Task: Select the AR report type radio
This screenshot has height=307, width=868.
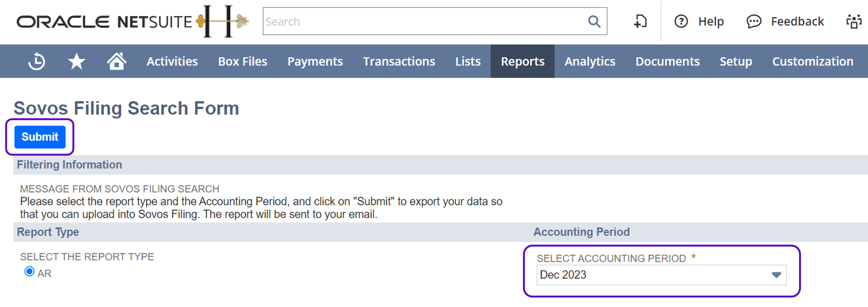Action: click(x=29, y=272)
